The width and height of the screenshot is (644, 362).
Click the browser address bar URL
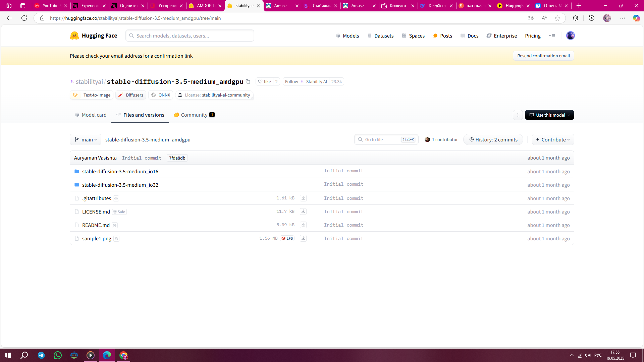(135, 18)
